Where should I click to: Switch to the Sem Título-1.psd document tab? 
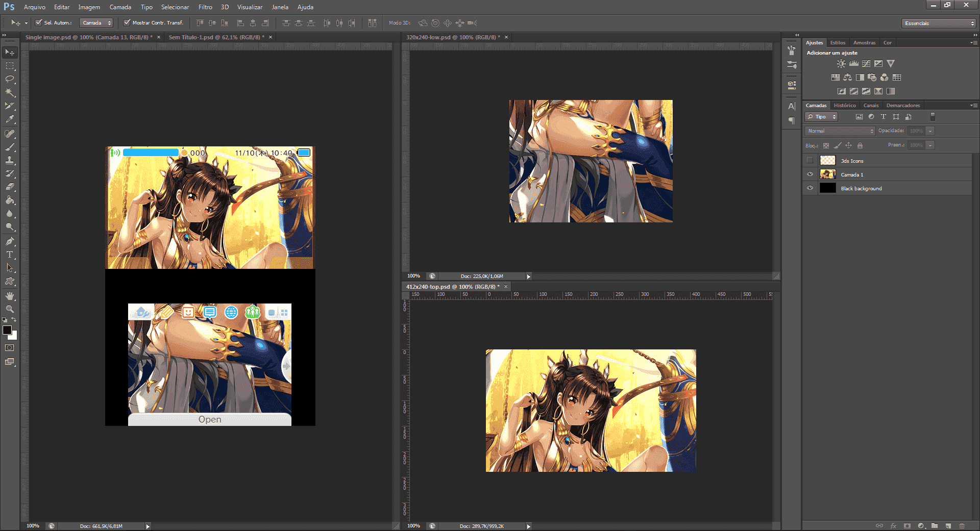216,37
